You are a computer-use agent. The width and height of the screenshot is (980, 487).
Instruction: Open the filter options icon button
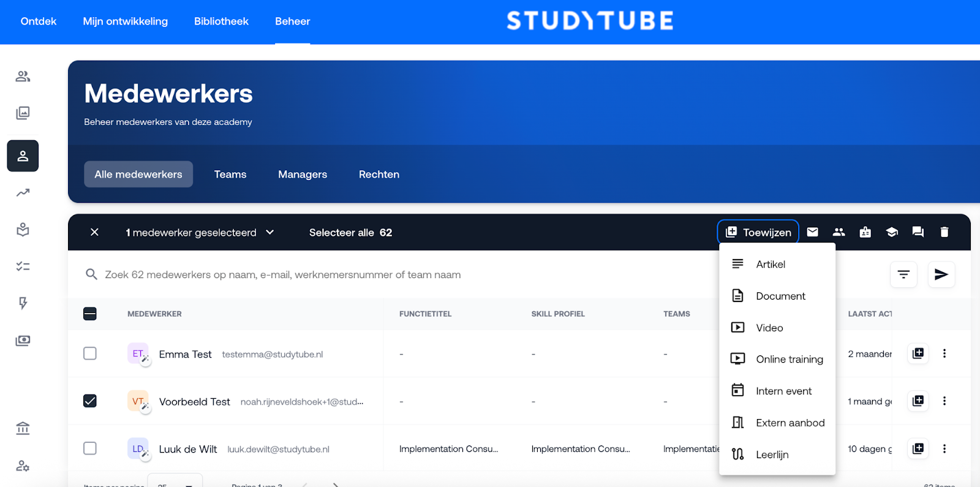pyautogui.click(x=903, y=274)
